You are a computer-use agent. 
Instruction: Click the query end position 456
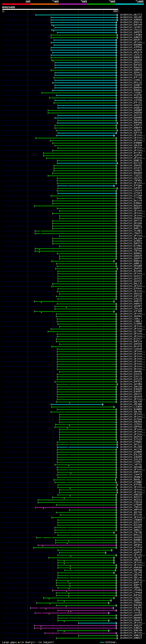pos(115,11)
